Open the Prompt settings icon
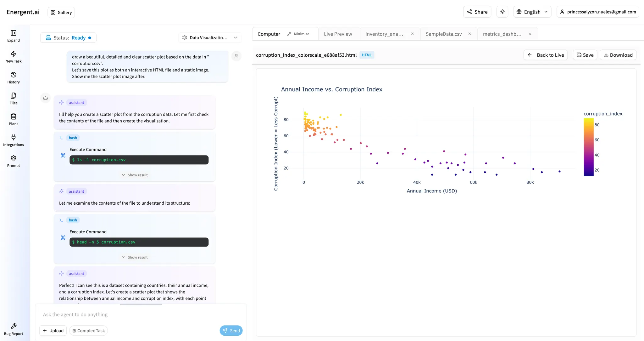This screenshot has width=644, height=341. click(13, 161)
